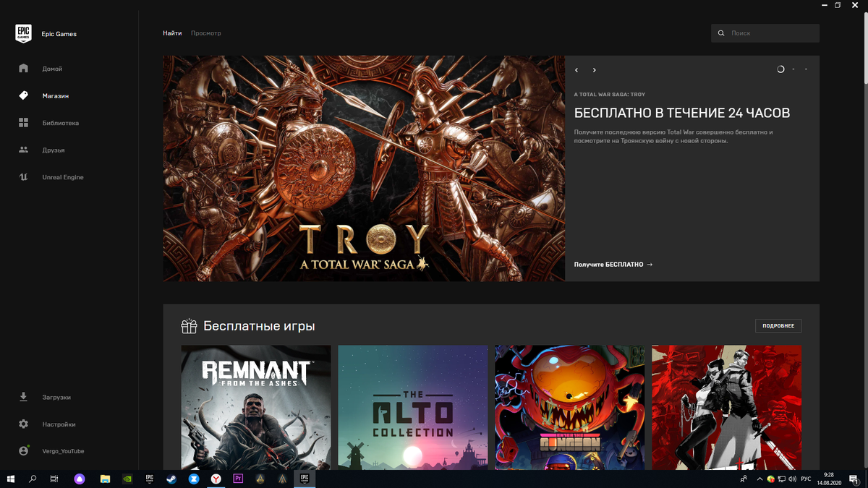Image resolution: width=868 pixels, height=488 pixels.
Task: Open the Remnant From the Ashes game card
Action: click(256, 407)
